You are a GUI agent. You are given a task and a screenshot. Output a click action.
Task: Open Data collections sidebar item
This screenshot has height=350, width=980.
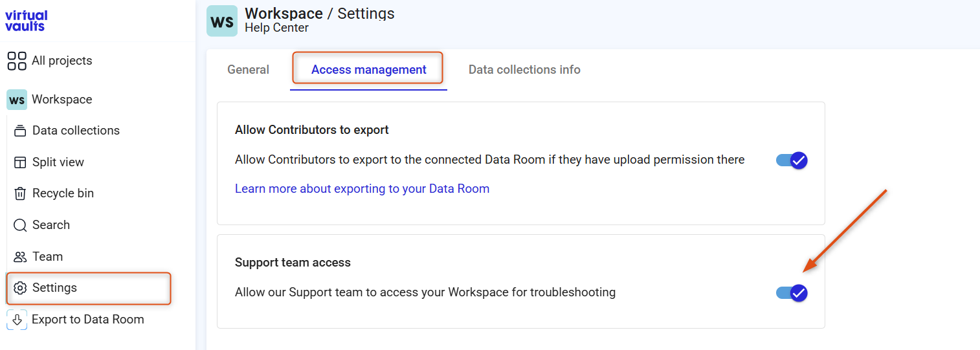[76, 131]
